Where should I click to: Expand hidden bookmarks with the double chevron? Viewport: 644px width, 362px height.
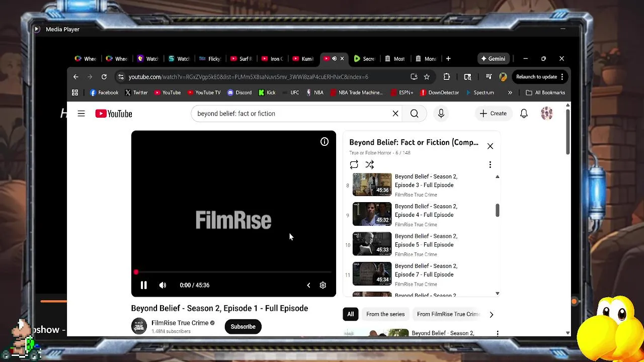pos(510,93)
